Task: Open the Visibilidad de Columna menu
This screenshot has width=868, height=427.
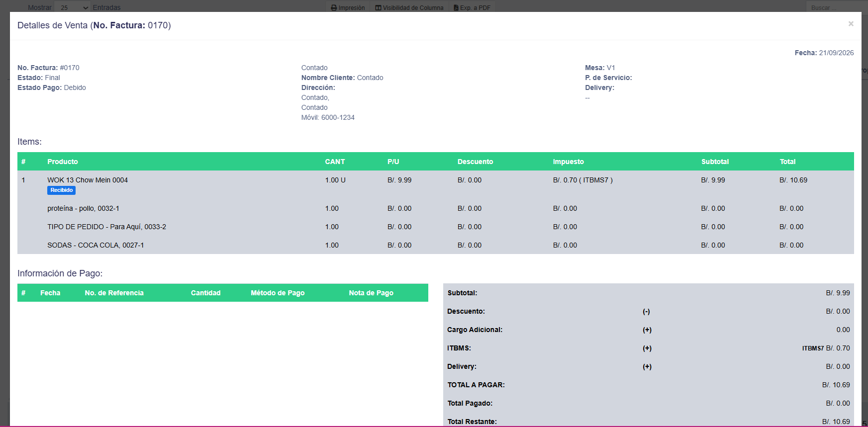Action: coord(409,7)
